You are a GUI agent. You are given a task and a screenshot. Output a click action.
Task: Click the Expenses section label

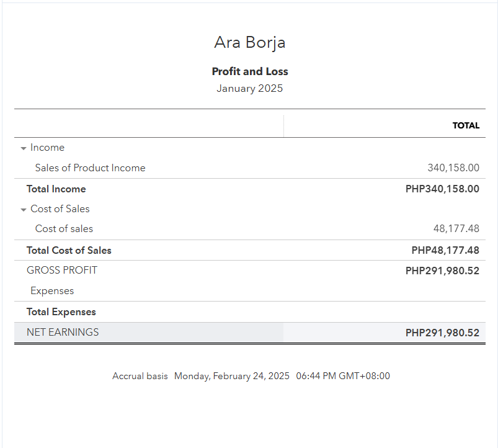(52, 291)
